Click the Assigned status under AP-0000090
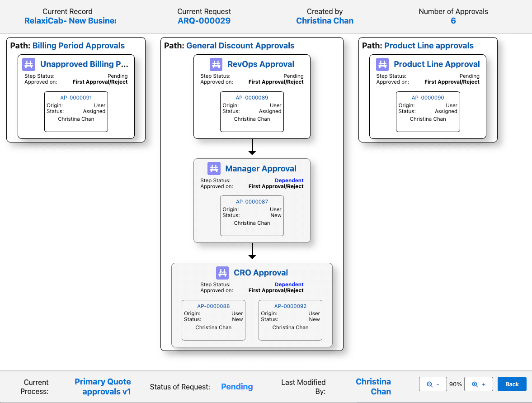This screenshot has width=532, height=403. [446, 111]
